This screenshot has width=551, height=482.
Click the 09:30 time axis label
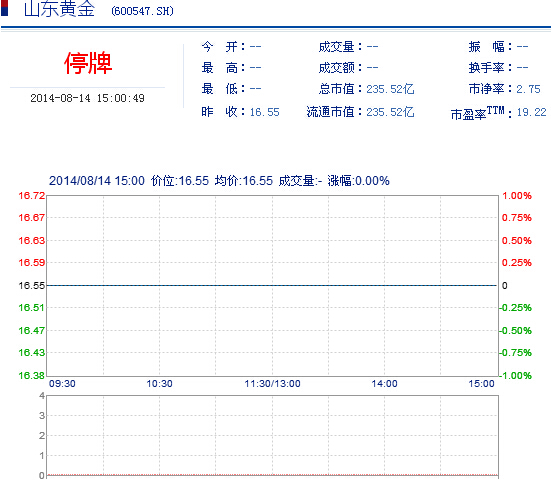(x=62, y=384)
